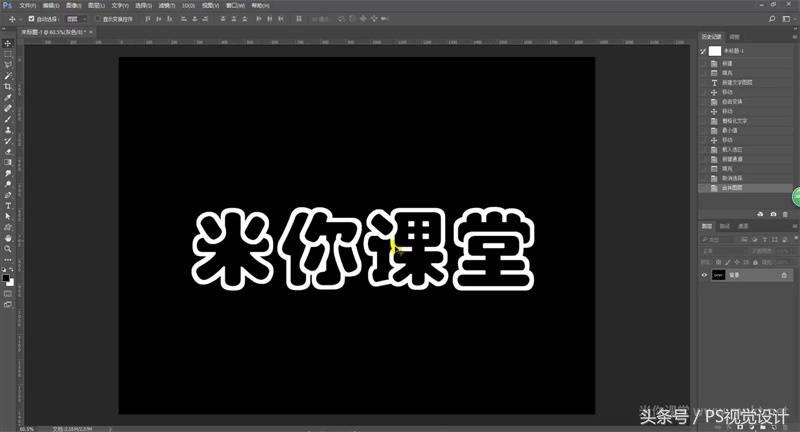This screenshot has width=800, height=432.
Task: Select history state 栅格化文字
Action: point(745,121)
